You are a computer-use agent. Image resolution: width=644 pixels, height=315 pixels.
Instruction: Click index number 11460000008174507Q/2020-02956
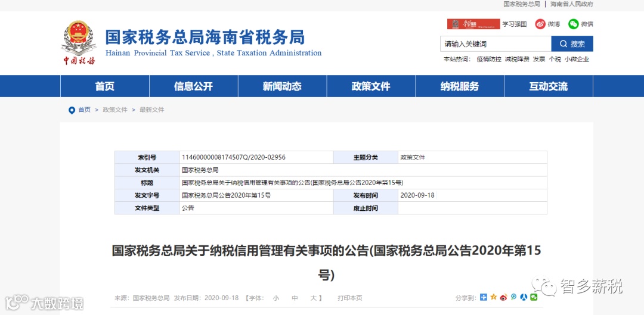(234, 157)
